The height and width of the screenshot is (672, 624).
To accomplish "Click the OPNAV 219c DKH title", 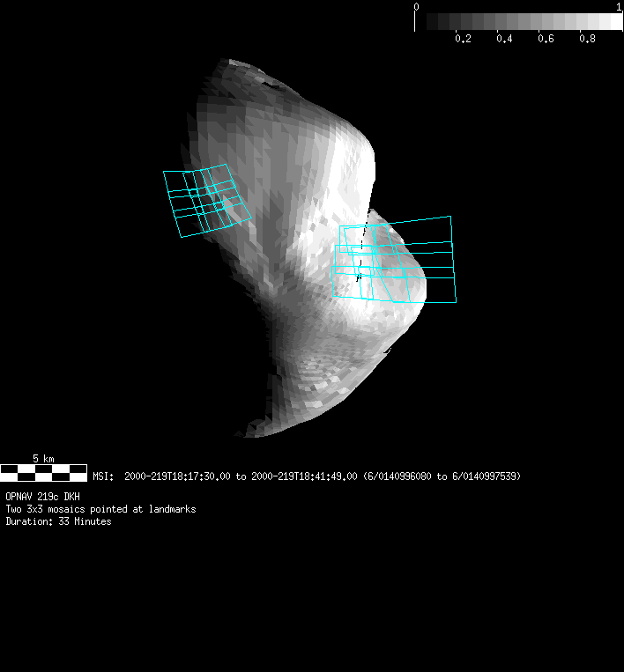I will pyautogui.click(x=42, y=497).
